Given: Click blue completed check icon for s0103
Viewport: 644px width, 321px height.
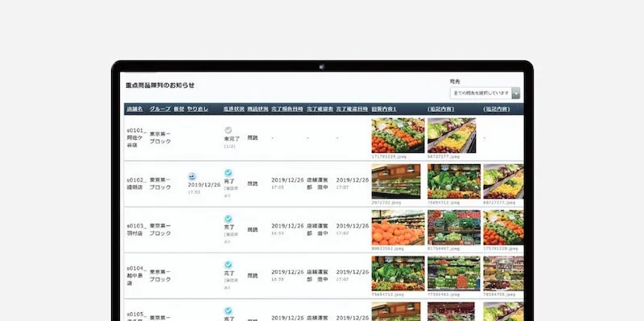Looking at the screenshot, I should pos(228,219).
